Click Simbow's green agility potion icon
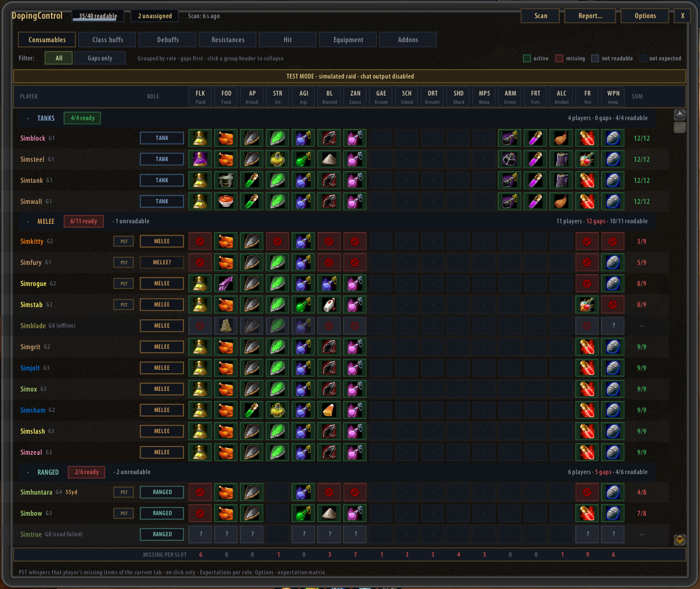 click(x=303, y=513)
